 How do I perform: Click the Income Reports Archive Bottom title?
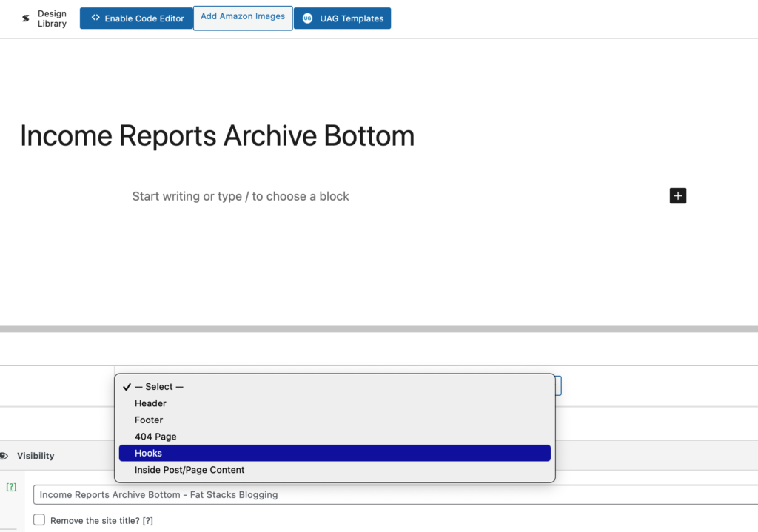tap(217, 136)
